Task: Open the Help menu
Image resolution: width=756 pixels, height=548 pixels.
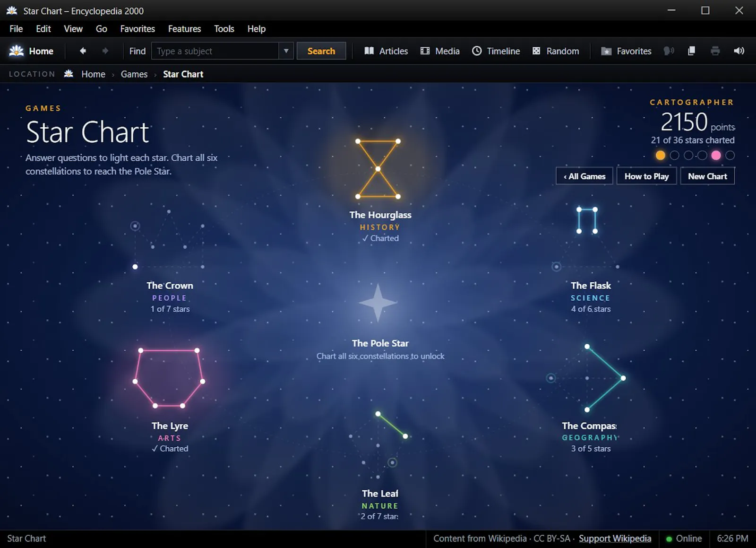Action: point(257,29)
